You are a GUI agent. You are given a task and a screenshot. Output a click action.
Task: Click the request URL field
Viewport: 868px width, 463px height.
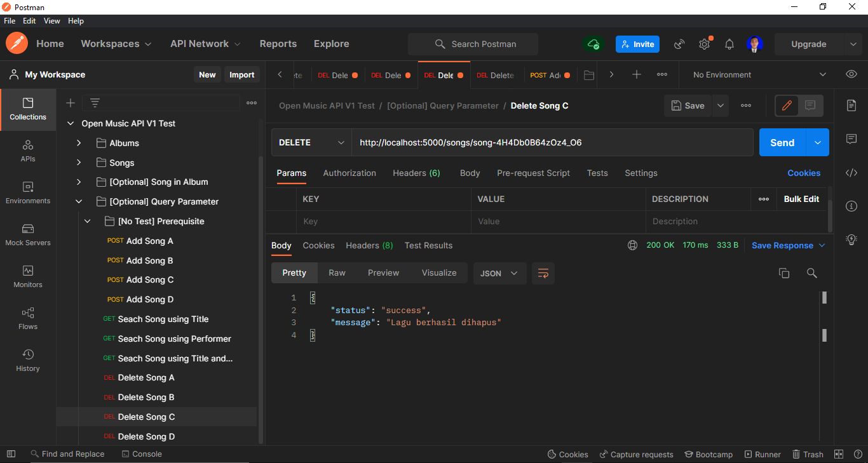[x=552, y=142]
